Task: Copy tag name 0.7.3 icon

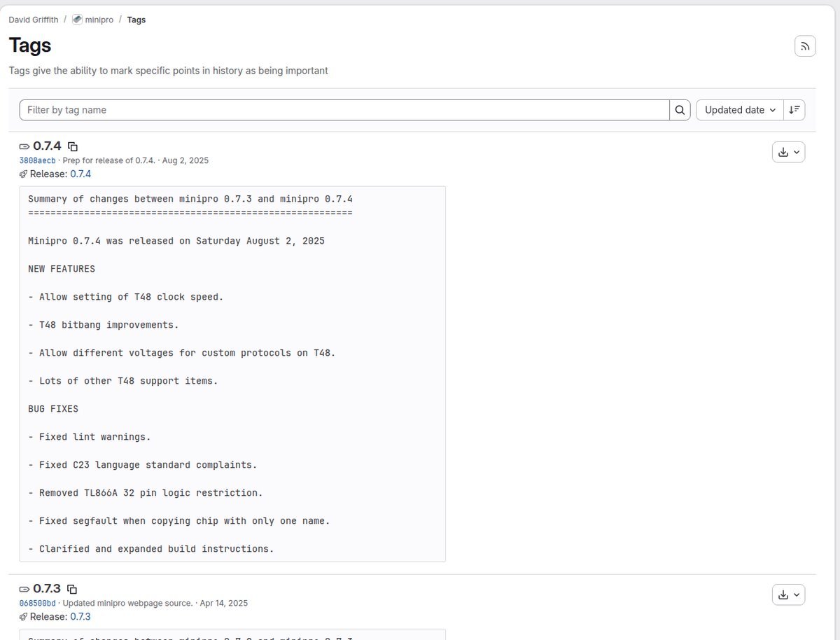Action: coord(72,590)
